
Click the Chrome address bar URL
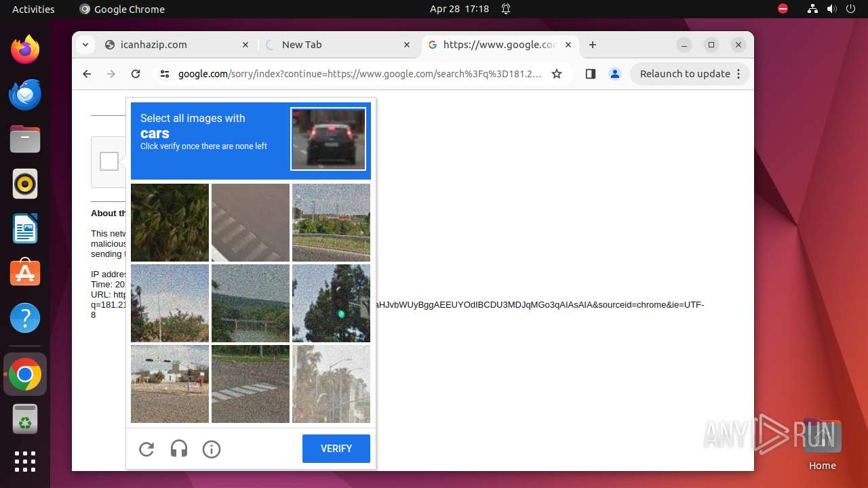(x=360, y=74)
